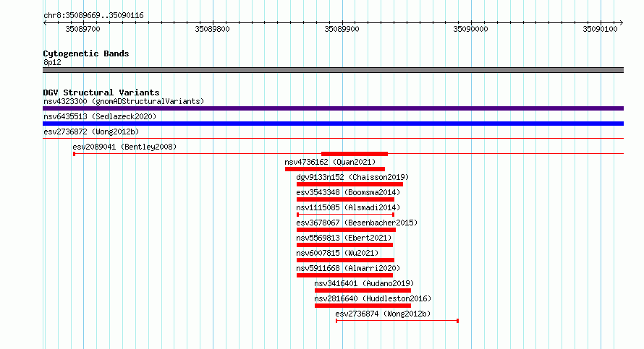Click the red bar under dgv9133n152
644x349 pixels.
click(x=349, y=184)
